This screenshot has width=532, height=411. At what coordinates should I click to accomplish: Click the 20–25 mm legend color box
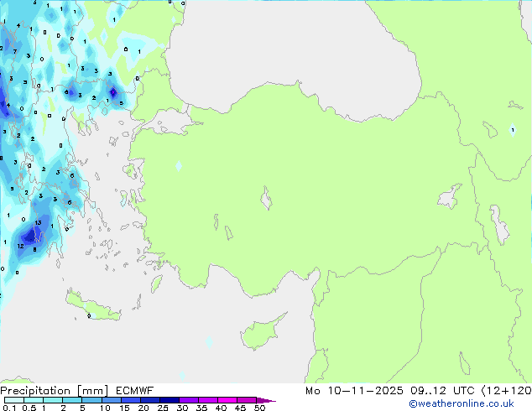[149, 400]
